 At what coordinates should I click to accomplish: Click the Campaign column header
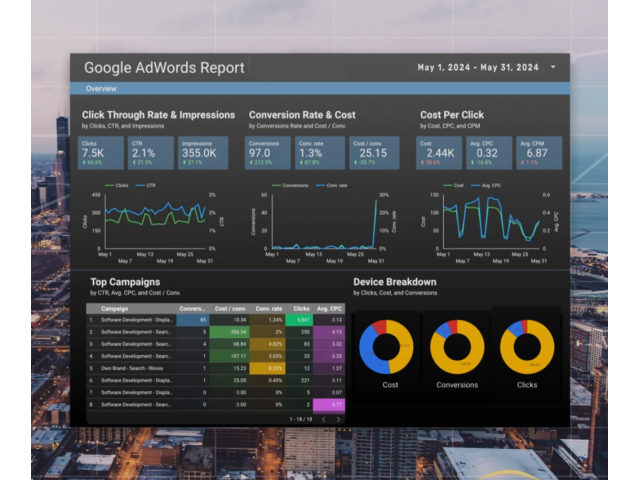click(114, 308)
